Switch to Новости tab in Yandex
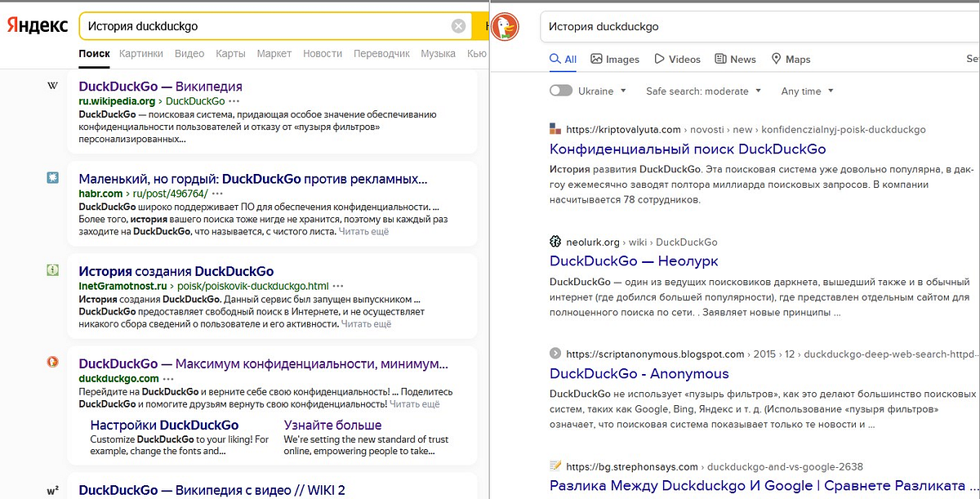 pos(323,54)
